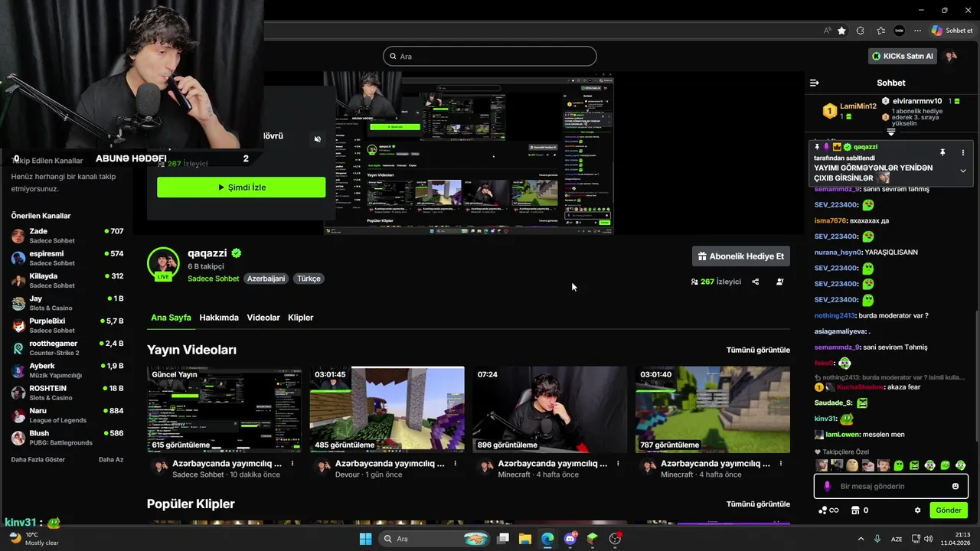The height and width of the screenshot is (551, 980).
Task: Open options menu for the 10 dakika önce video
Action: coord(292,464)
